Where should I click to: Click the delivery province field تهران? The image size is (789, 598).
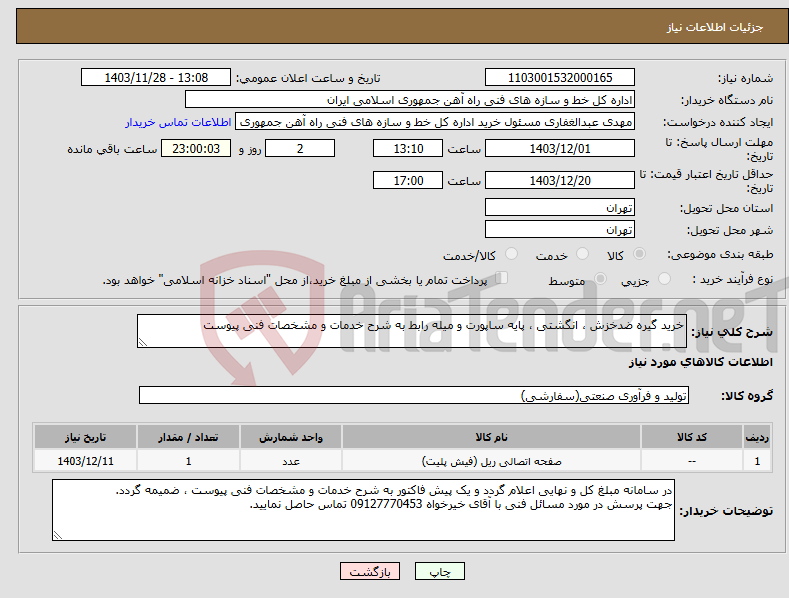click(560, 207)
